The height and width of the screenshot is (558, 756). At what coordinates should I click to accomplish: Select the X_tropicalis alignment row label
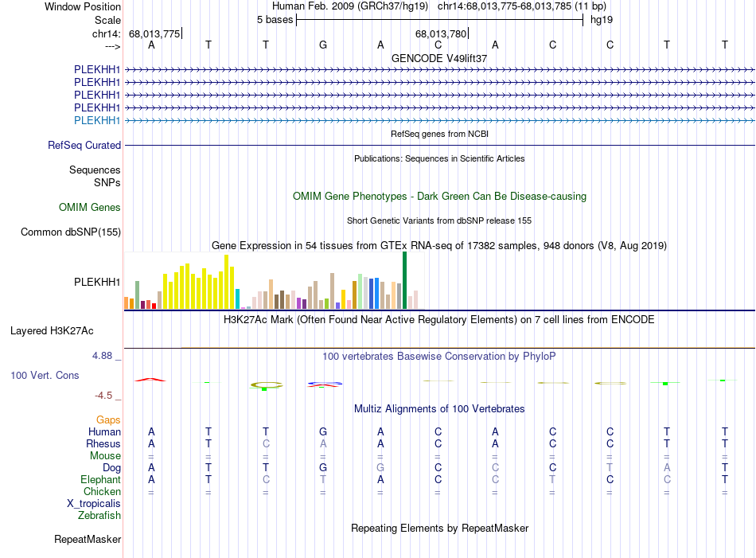point(94,504)
